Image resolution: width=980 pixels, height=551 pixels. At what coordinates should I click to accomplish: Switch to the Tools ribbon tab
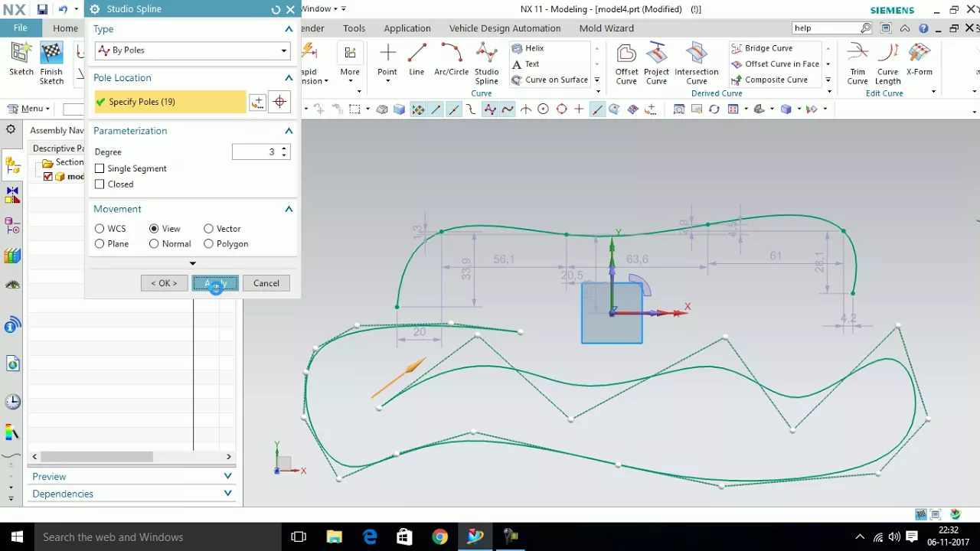(x=354, y=28)
